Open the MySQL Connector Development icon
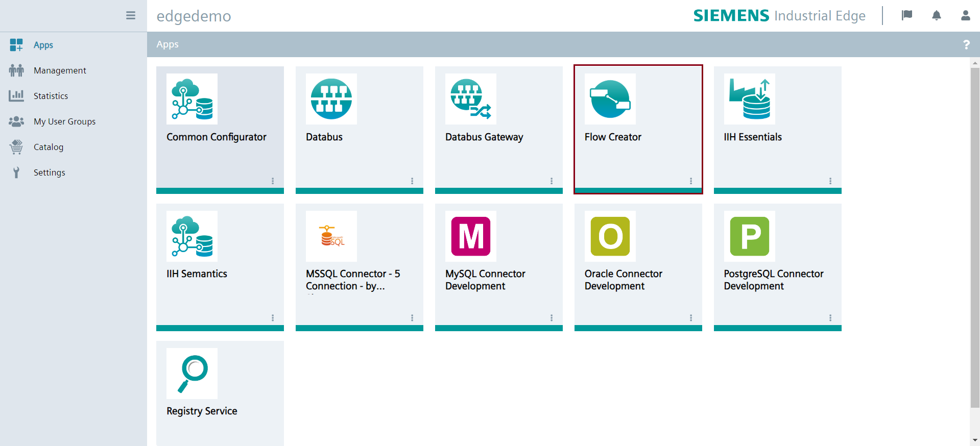980x446 pixels. click(470, 236)
